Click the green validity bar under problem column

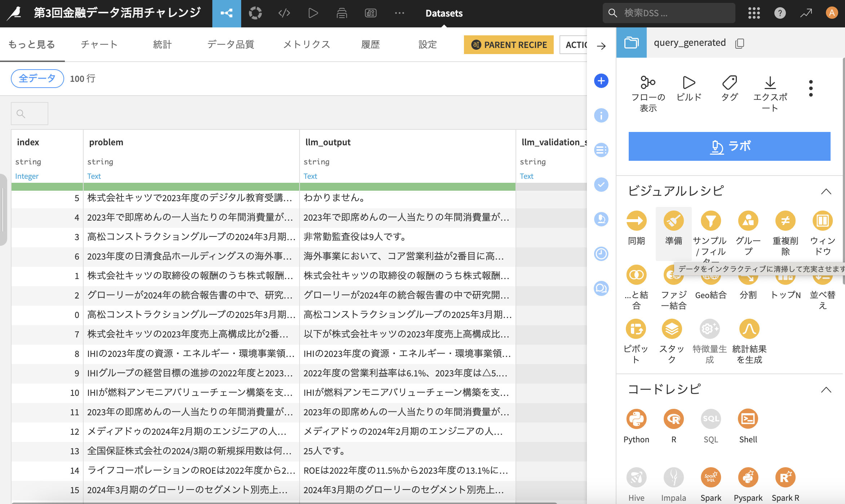coord(191,187)
